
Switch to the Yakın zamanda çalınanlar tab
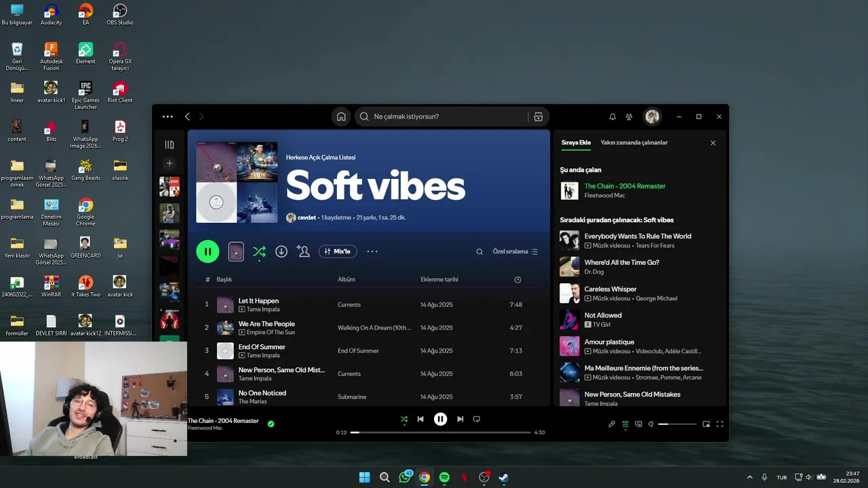tap(634, 143)
